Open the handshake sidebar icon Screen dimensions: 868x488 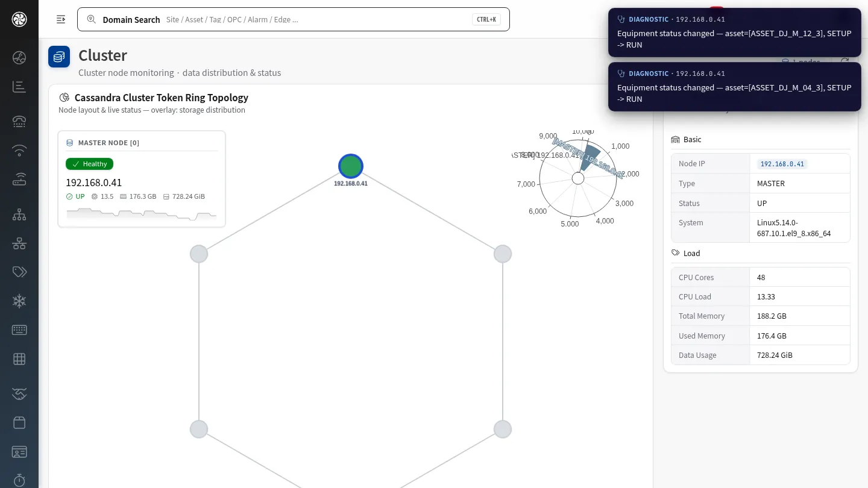click(19, 394)
